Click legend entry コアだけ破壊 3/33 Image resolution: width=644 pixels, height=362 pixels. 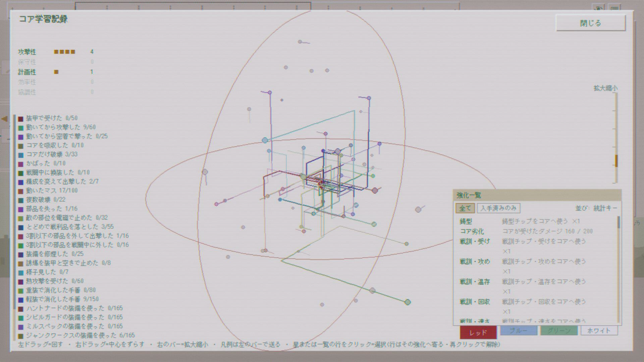coord(48,155)
